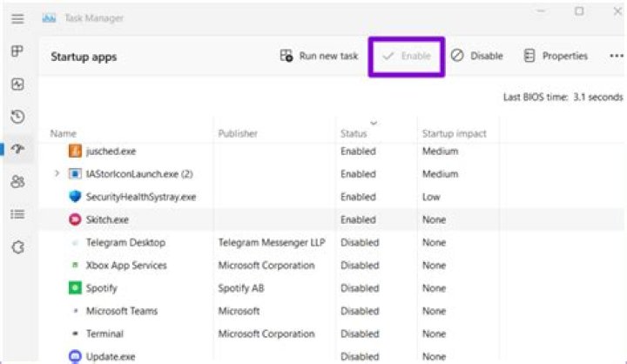Click the Update.exe Discord icon
Viewport: 627px width, 364px height.
click(x=75, y=356)
